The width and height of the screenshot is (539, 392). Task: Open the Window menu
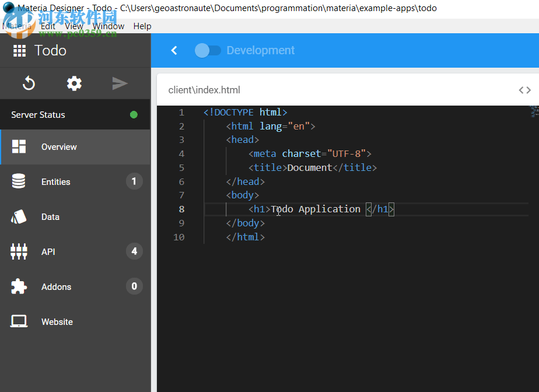tap(108, 26)
